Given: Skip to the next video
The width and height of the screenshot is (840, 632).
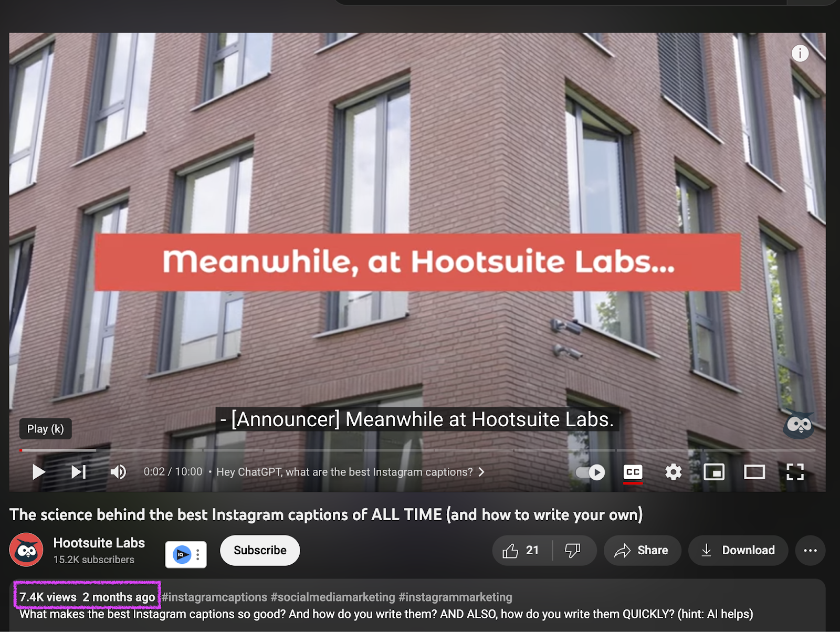Looking at the screenshot, I should tap(78, 472).
